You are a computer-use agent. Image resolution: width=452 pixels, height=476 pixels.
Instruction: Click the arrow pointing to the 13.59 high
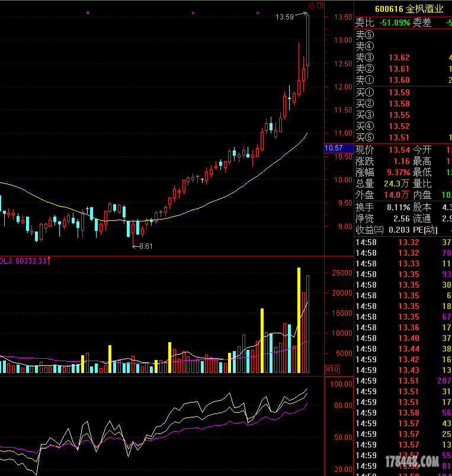(x=301, y=16)
